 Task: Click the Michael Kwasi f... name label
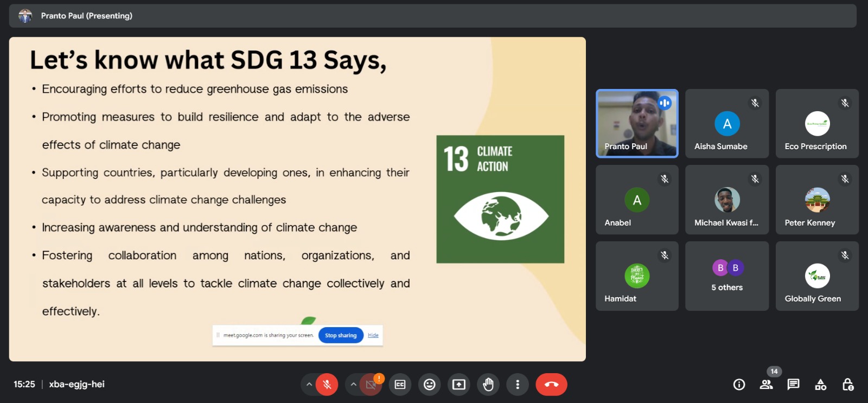[726, 222]
